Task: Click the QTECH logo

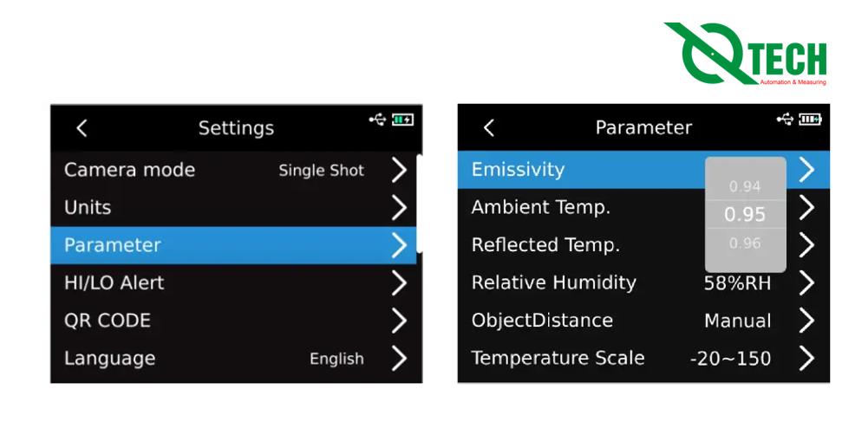Action: (x=747, y=54)
